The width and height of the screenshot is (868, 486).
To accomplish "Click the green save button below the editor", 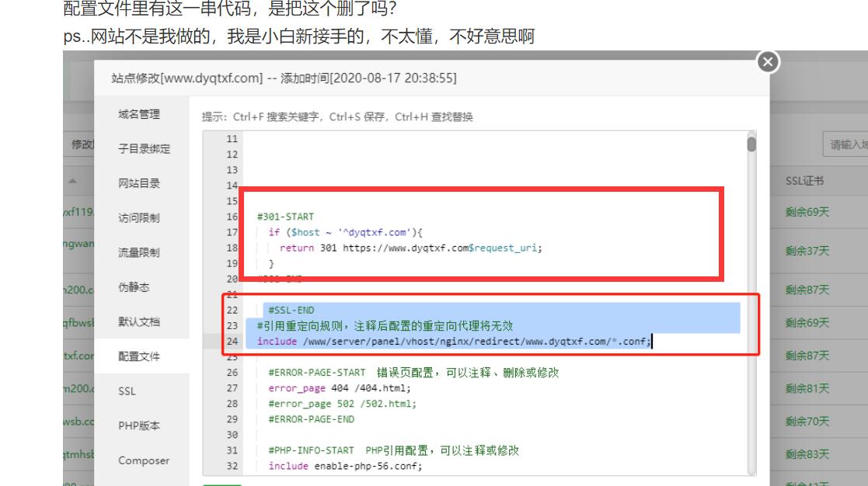I will 221,483.
